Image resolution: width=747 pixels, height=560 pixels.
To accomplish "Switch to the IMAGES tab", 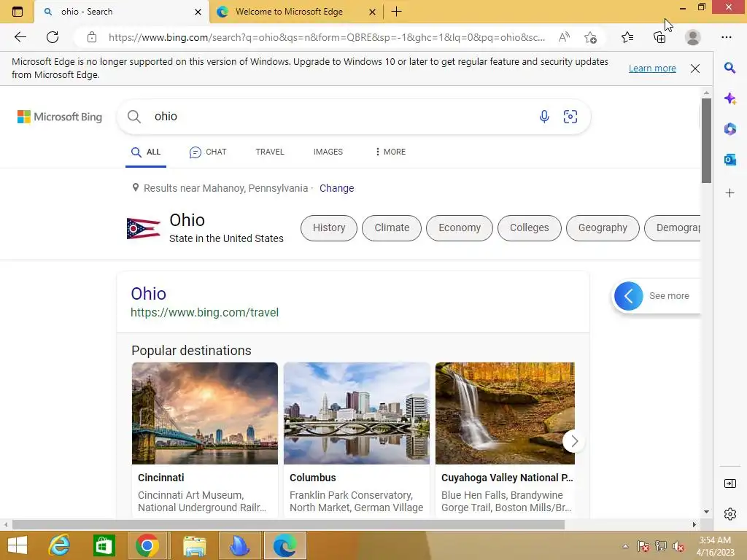I will click(x=328, y=152).
